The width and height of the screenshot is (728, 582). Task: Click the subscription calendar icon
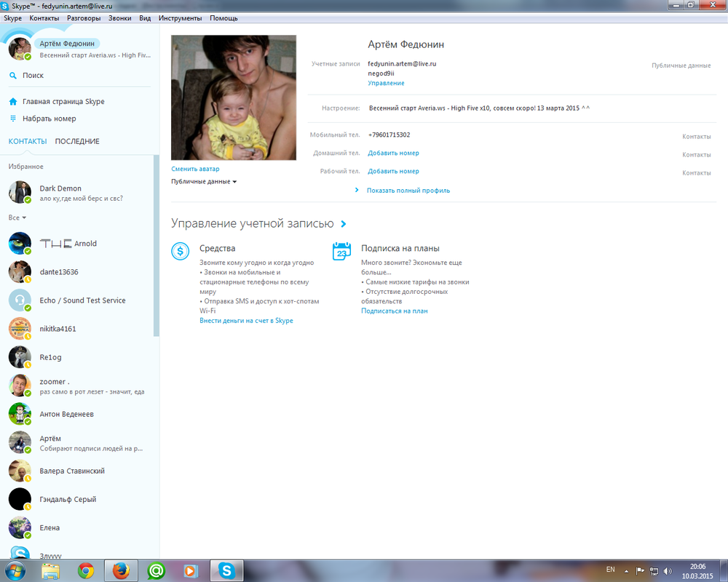341,252
